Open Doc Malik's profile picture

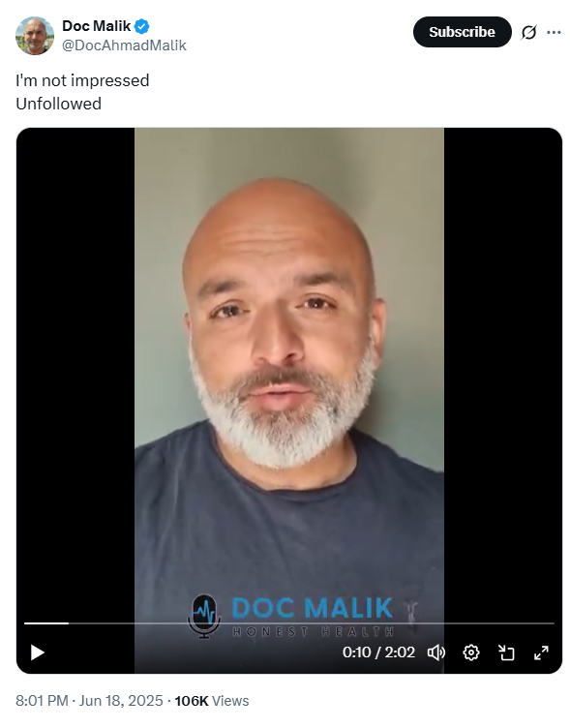click(x=35, y=36)
